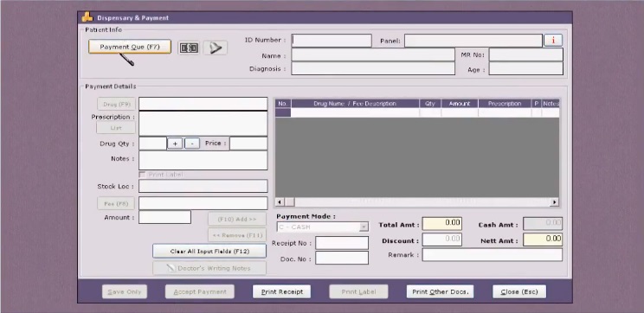Viewport: 644px width, 313px height.
Task: Click the Close (Esc) button
Action: pos(519,291)
